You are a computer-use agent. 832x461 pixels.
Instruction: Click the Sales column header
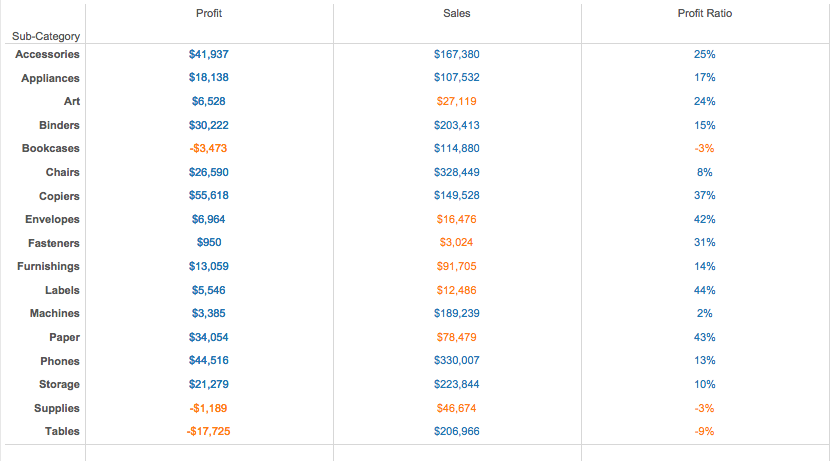click(457, 14)
